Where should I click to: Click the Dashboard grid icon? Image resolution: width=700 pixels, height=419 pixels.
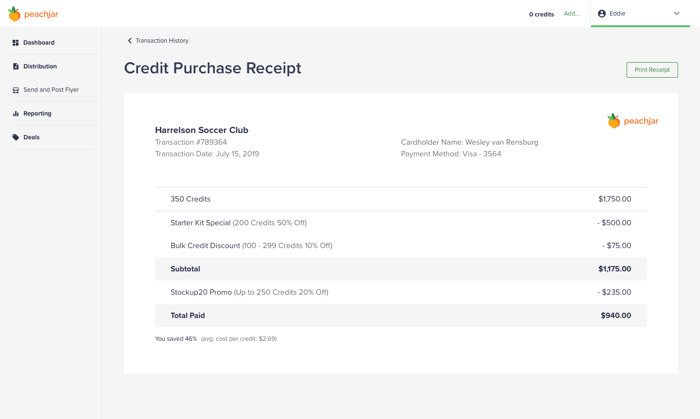(x=16, y=43)
